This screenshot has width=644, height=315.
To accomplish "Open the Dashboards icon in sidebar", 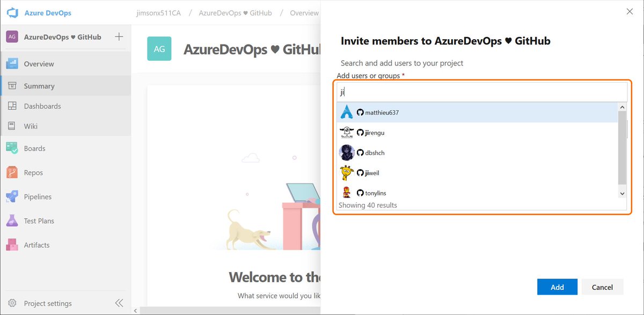I will tap(12, 106).
